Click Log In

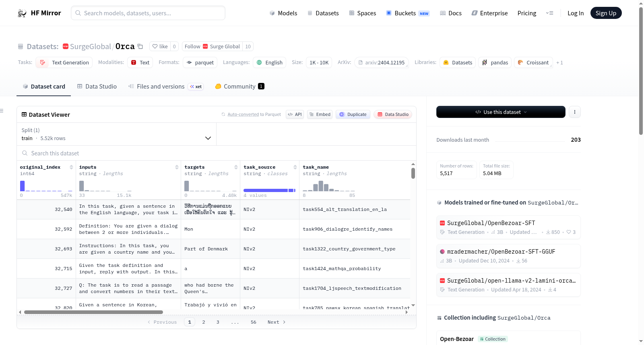coord(576,13)
